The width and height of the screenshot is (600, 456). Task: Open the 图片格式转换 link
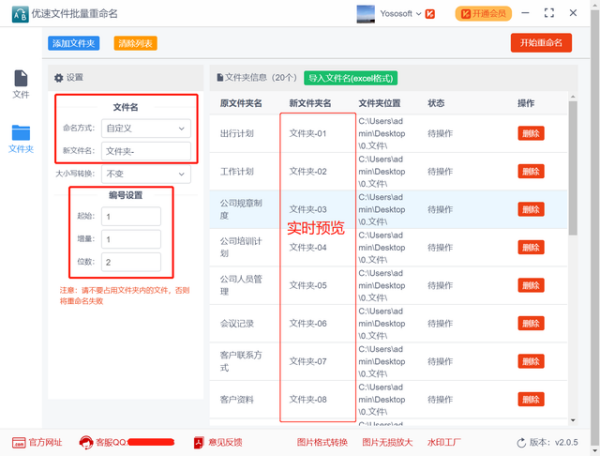coord(322,442)
